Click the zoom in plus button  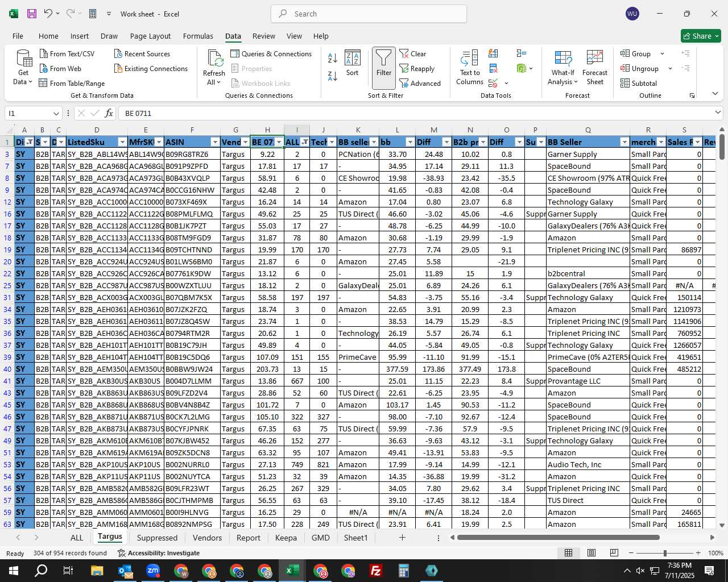click(698, 553)
